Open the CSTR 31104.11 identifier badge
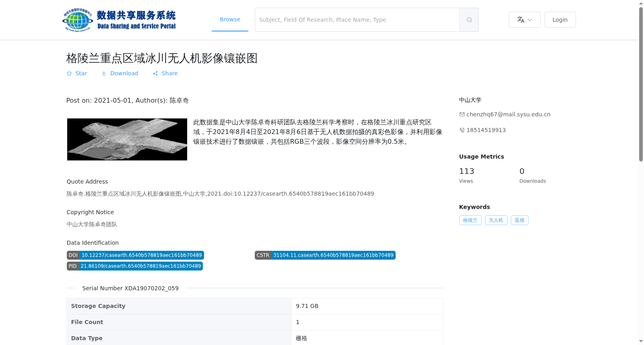The image size is (644, 345). tap(325, 255)
